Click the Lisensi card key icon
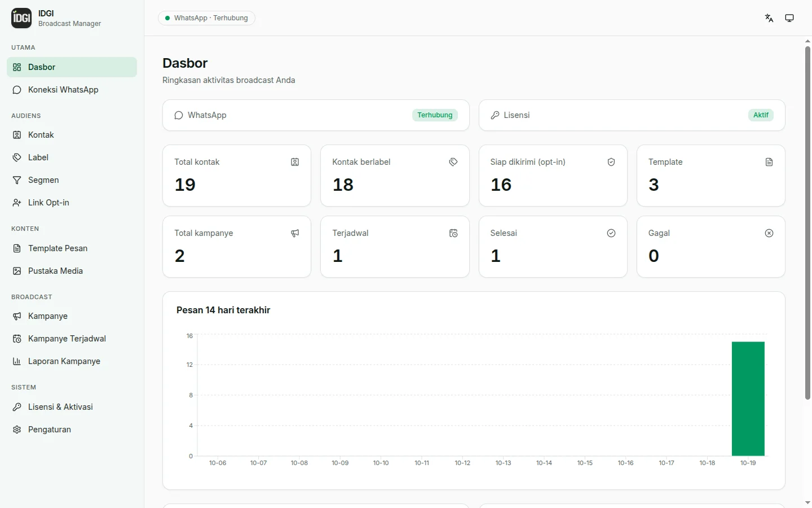 tap(495, 115)
